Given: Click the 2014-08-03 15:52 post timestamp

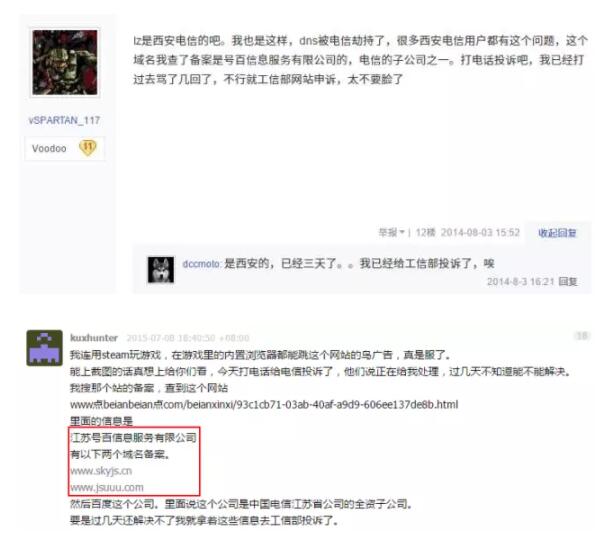Looking at the screenshot, I should (480, 233).
